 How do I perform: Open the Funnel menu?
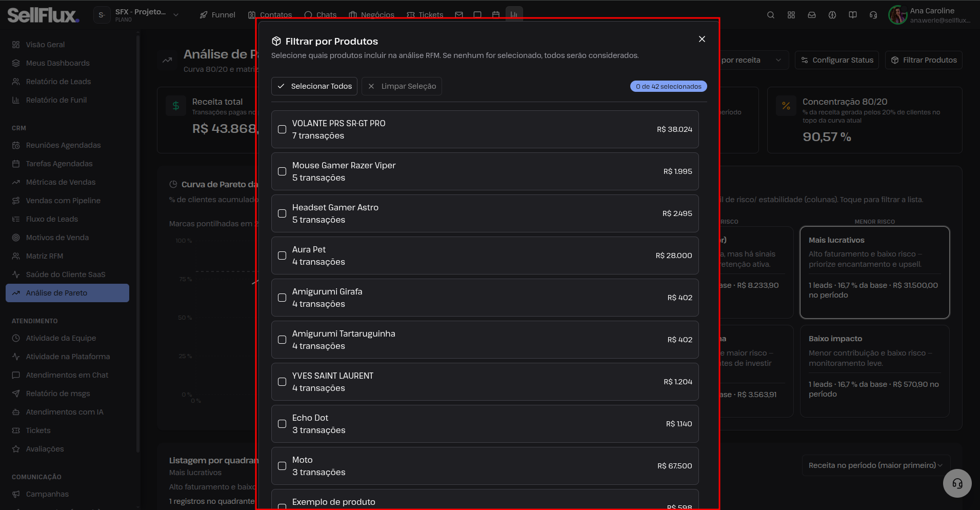click(x=217, y=15)
